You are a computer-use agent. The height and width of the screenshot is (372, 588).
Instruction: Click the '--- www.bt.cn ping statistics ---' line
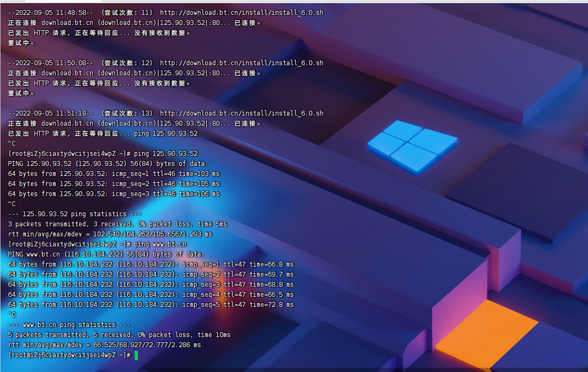[x=69, y=325]
